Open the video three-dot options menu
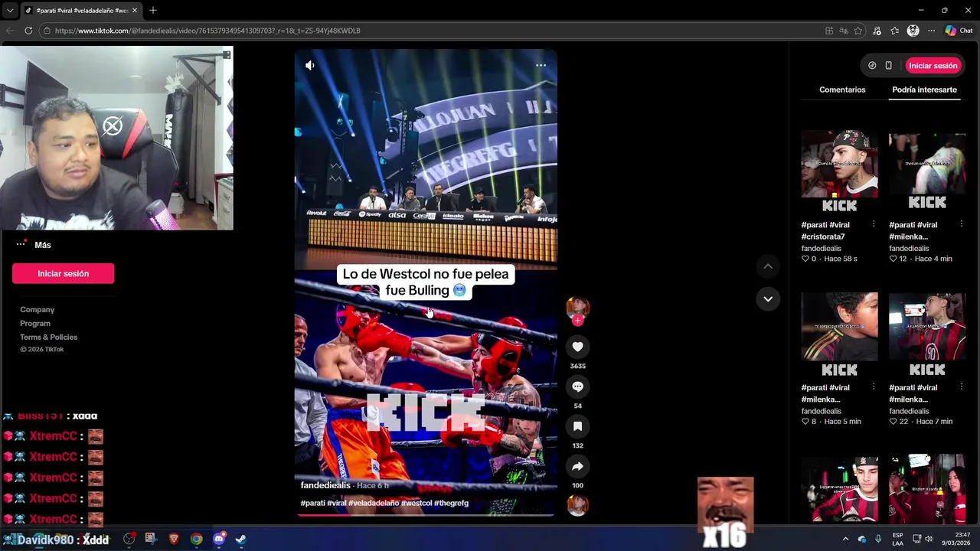This screenshot has height=551, width=980. (541, 66)
